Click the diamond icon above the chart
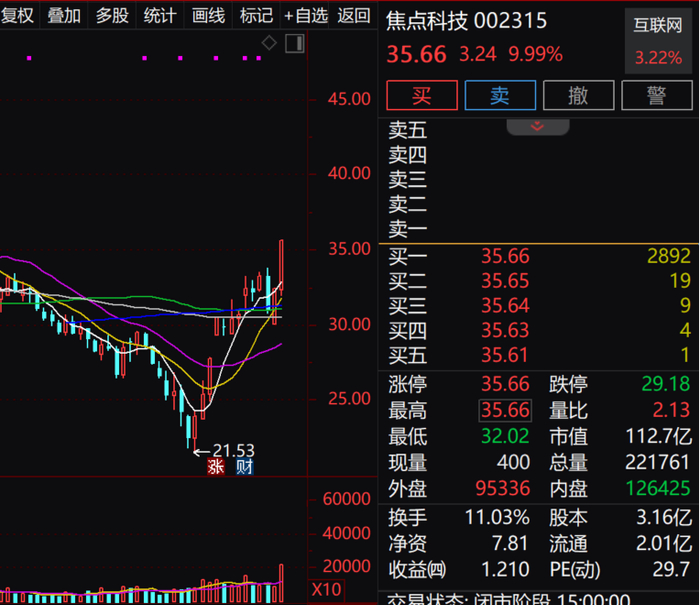Screen dimensions: 700x605 269,43
